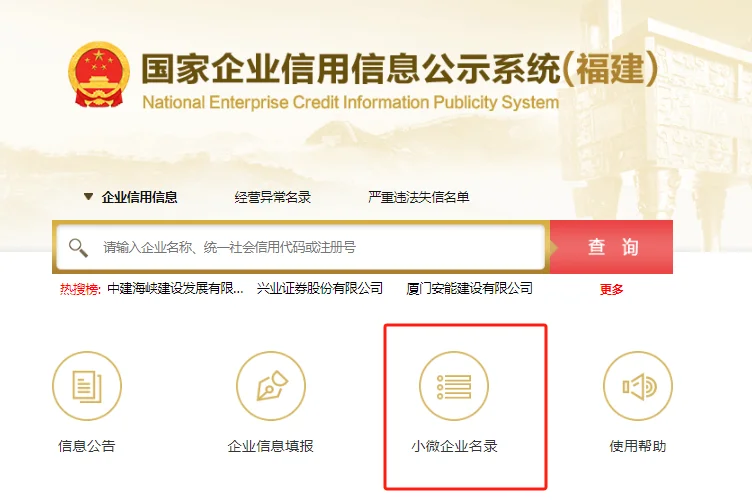The width and height of the screenshot is (752, 502).
Task: Open hot search 厦门安能建设有限公司
Action: (x=470, y=288)
